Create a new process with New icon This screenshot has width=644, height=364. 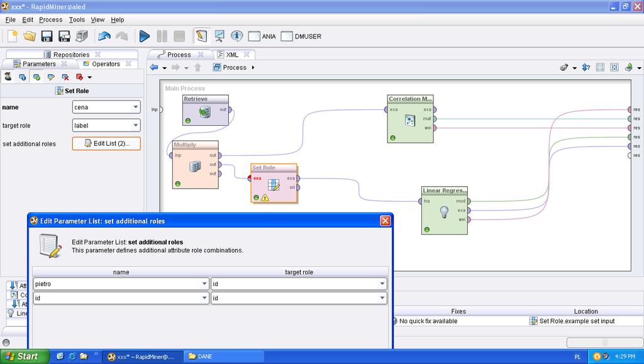pos(13,36)
